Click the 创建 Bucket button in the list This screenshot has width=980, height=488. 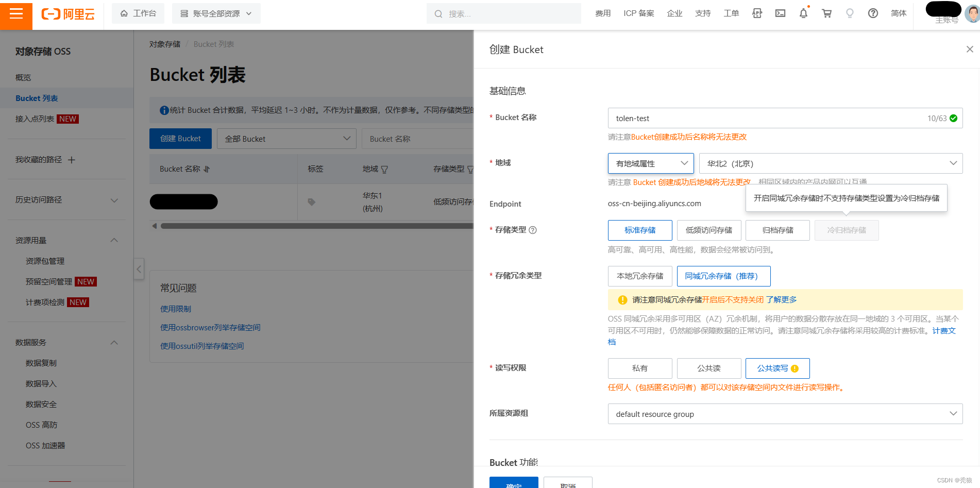pos(180,139)
